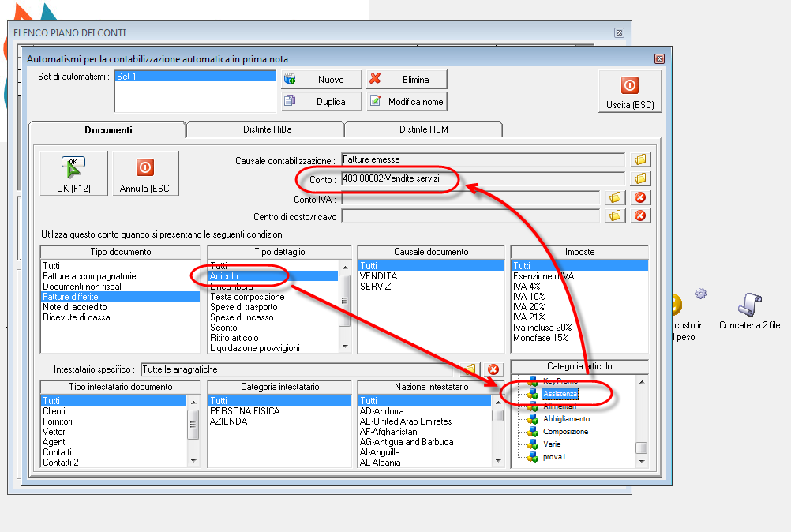Select Documenti non fiscali in Tipo documento

[x=120, y=287]
